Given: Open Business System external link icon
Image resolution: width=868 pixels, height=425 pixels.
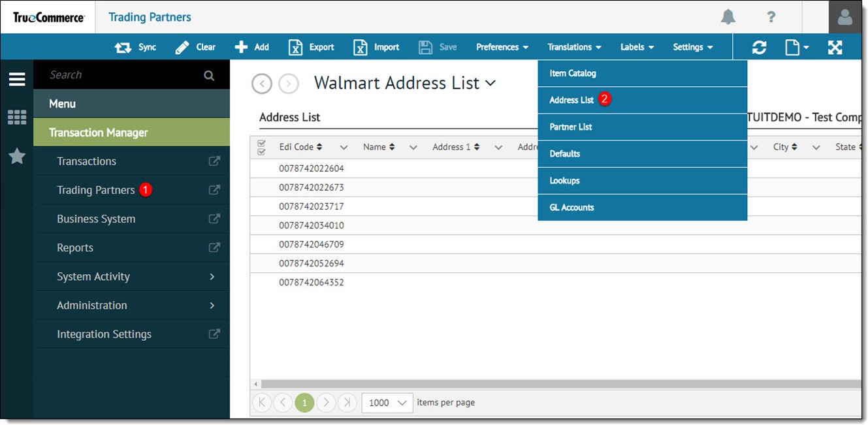Looking at the screenshot, I should tap(214, 219).
